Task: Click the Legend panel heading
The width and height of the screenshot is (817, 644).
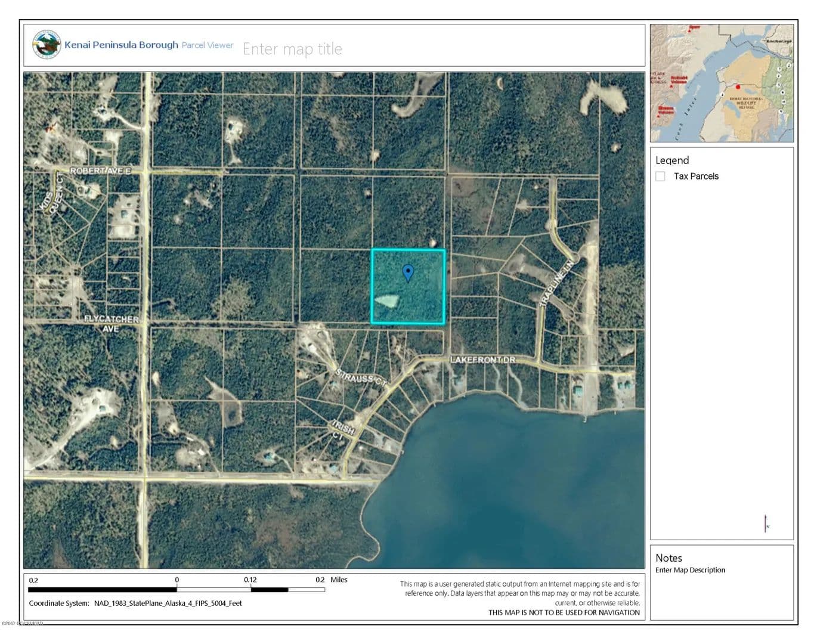Action: 672,160
